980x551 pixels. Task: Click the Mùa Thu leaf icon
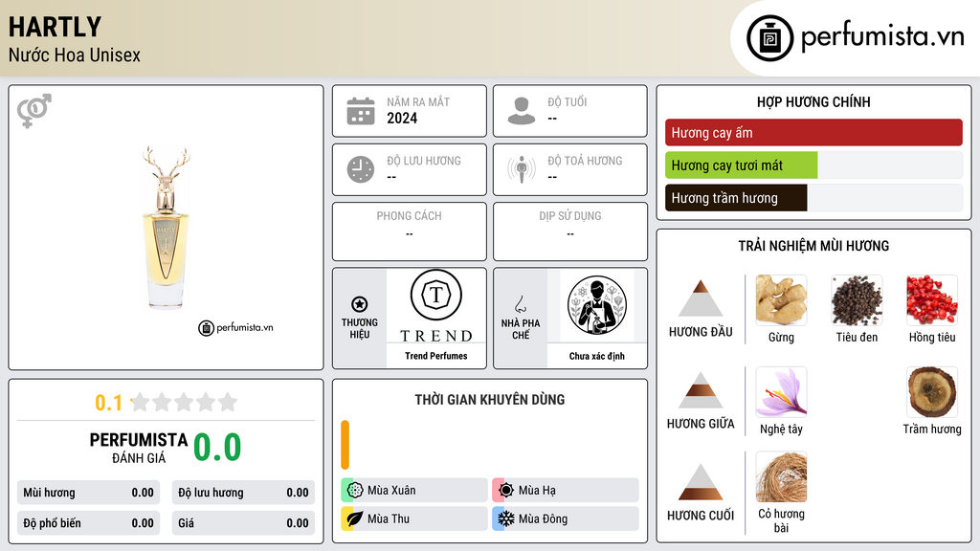355,518
